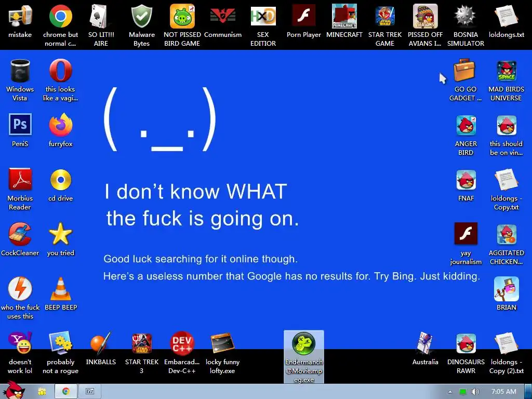Open 'probably not a rogue' icon
This screenshot has width=532, height=399.
60,353
